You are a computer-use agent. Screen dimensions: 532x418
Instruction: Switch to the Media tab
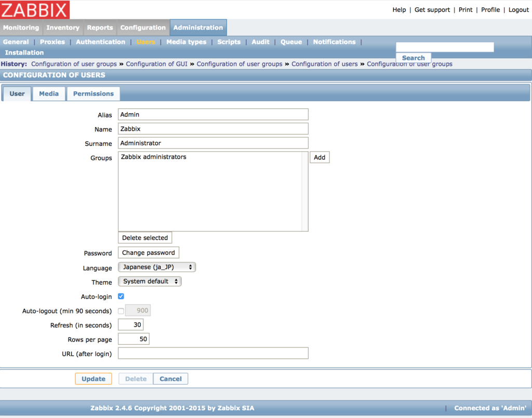[x=49, y=94]
